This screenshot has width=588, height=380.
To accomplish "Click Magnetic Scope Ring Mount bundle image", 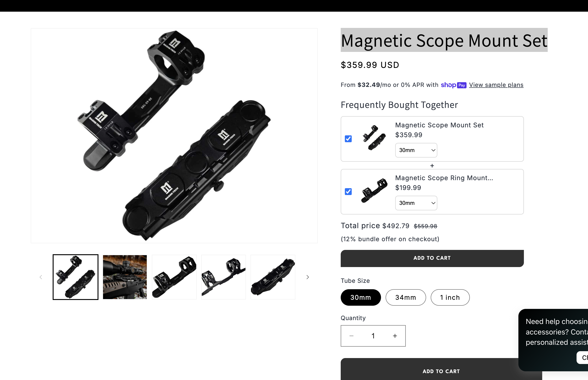I will pyautogui.click(x=374, y=191).
